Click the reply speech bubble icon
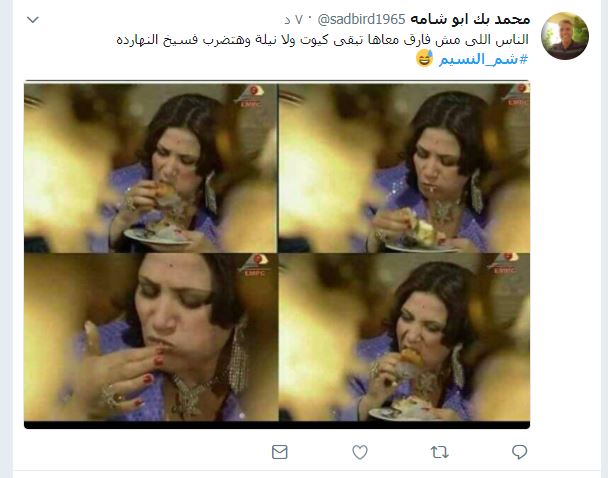 519,452
